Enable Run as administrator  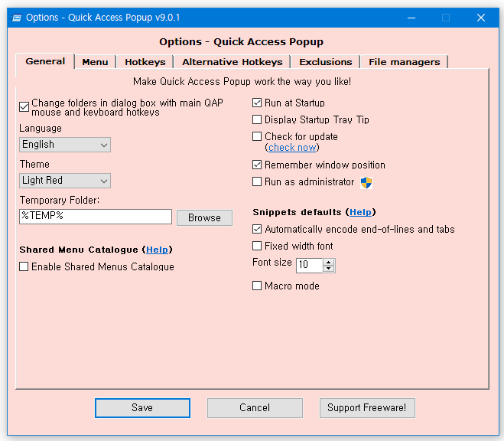pos(257,181)
